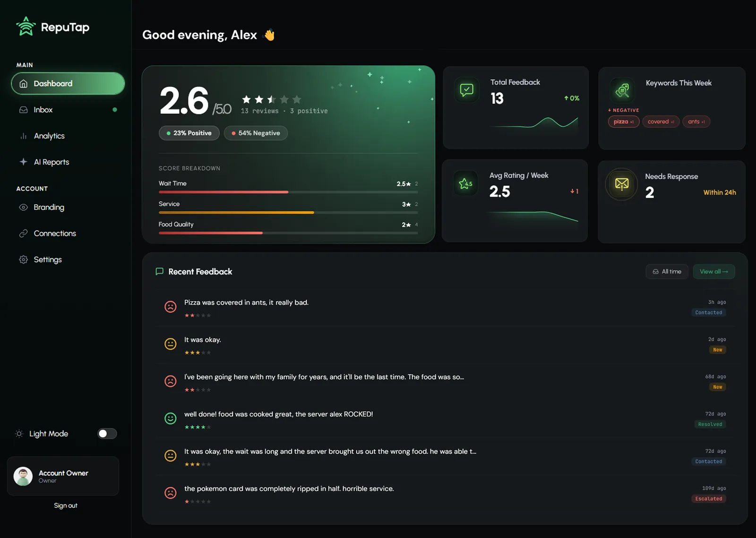Click the Sign out link
The height and width of the screenshot is (538, 756).
[66, 505]
